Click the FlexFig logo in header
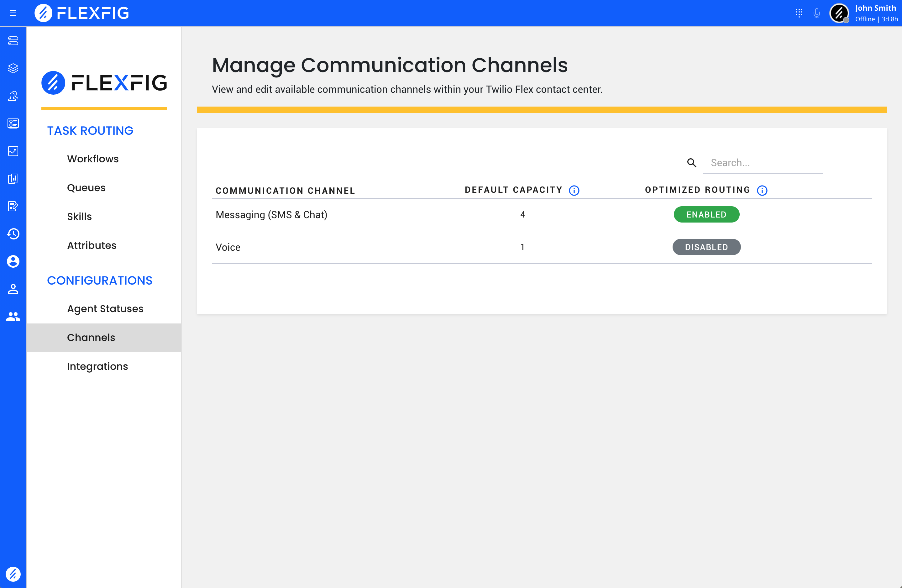Screen dimensions: 902x588 tap(81, 13)
